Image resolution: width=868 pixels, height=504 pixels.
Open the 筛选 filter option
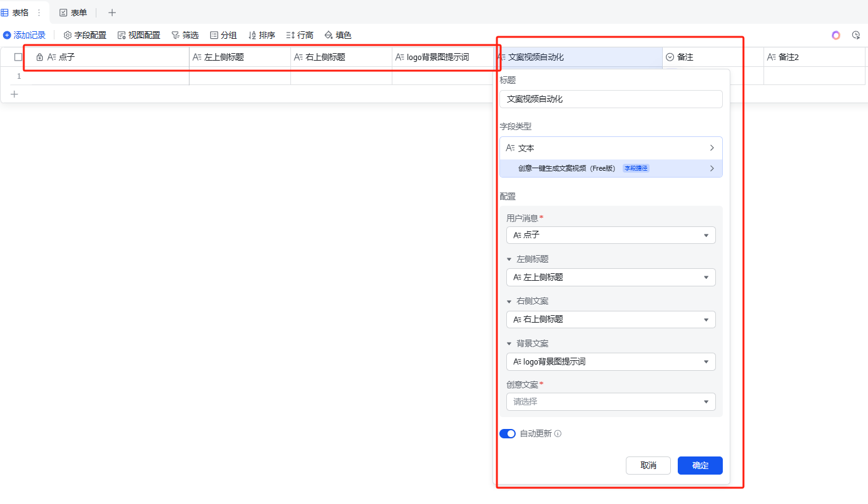(x=185, y=35)
